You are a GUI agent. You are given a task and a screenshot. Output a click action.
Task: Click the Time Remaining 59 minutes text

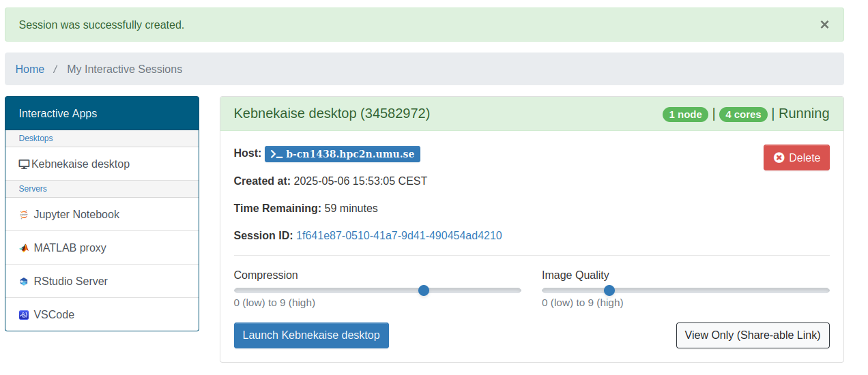306,208
